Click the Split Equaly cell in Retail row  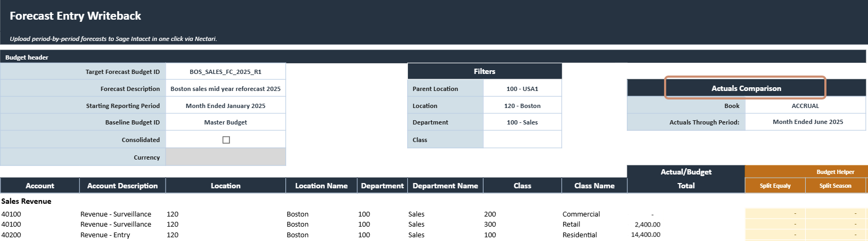click(775, 224)
